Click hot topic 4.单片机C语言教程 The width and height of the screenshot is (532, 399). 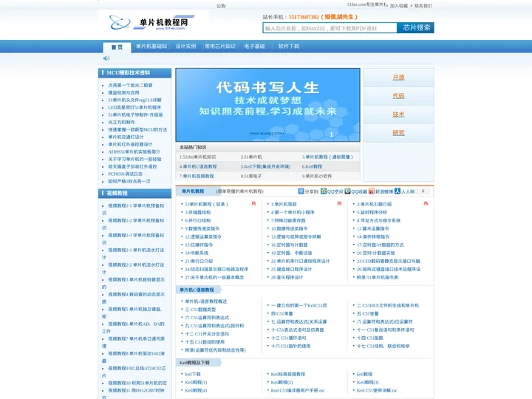point(198,166)
